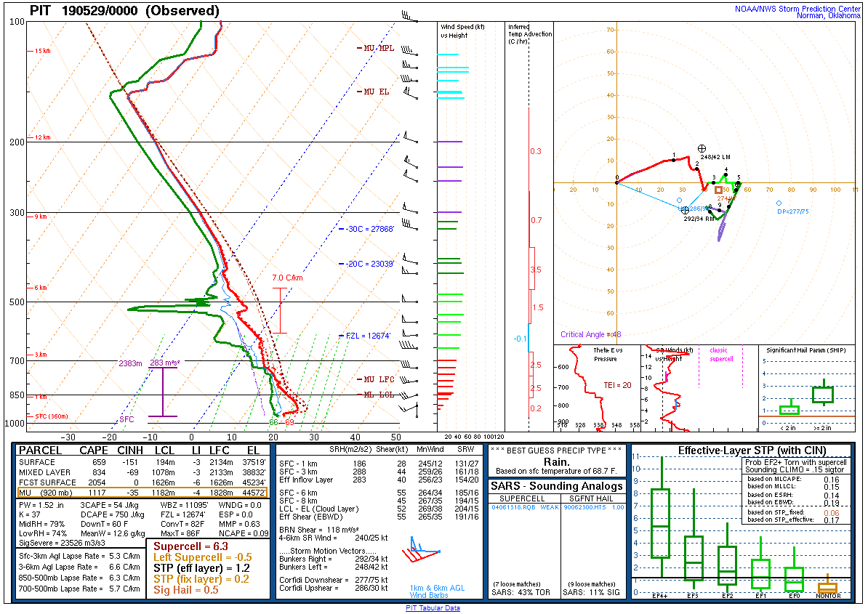
Task: Click the 1km & 6km AGL Wind Barbs icon
Action: [424, 549]
